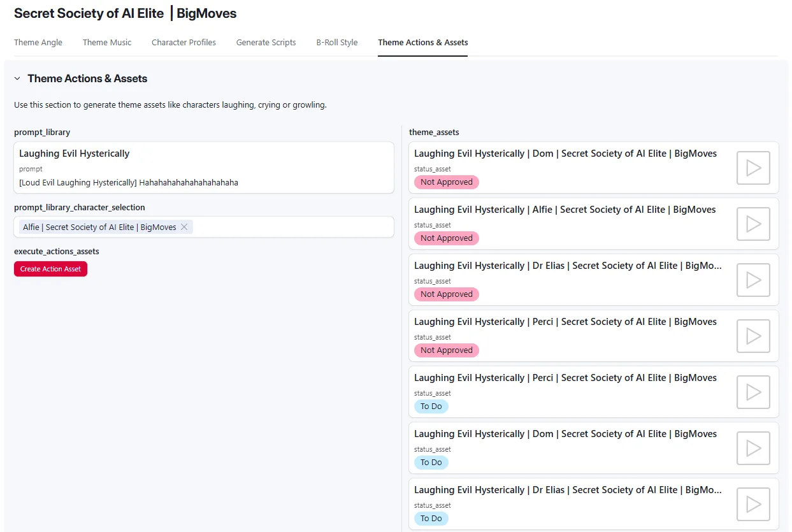
Task: Select the Theme Actions & Assets tab
Action: pos(422,42)
